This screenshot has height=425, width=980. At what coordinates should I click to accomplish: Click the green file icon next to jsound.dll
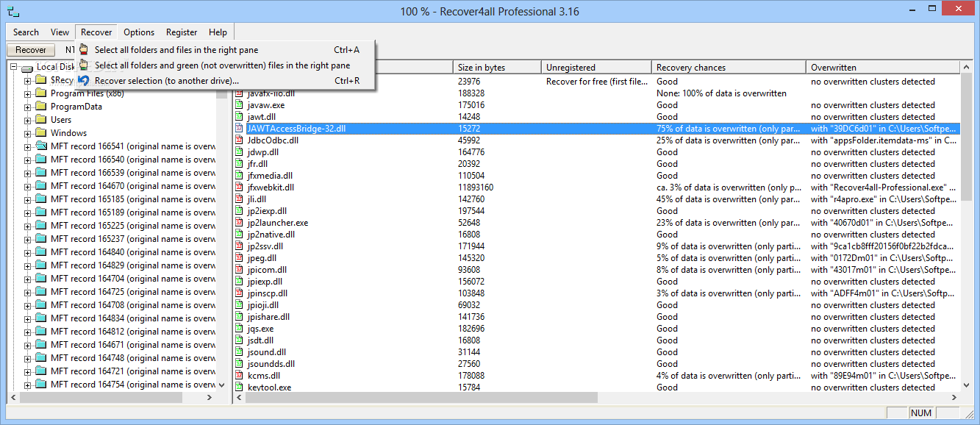(x=239, y=352)
